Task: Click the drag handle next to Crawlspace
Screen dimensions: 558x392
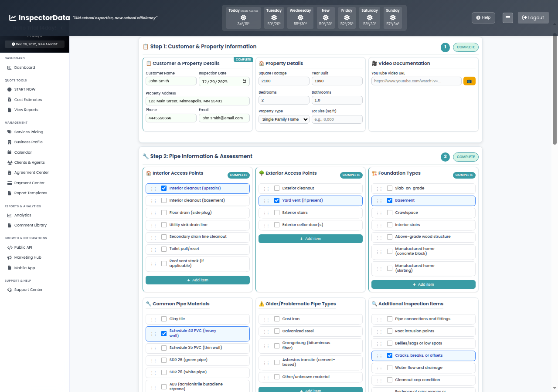Action: pyautogui.click(x=379, y=213)
